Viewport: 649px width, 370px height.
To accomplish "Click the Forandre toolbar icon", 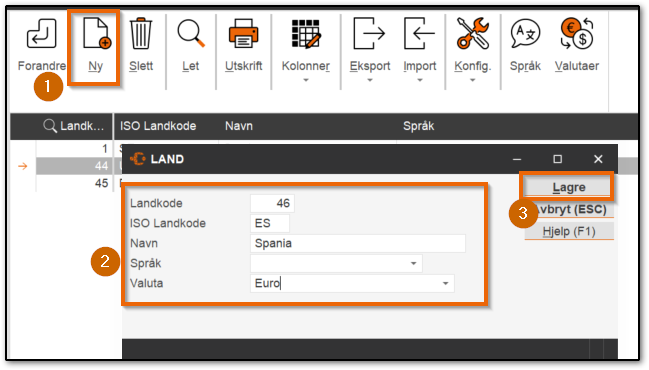I will pyautogui.click(x=41, y=34).
